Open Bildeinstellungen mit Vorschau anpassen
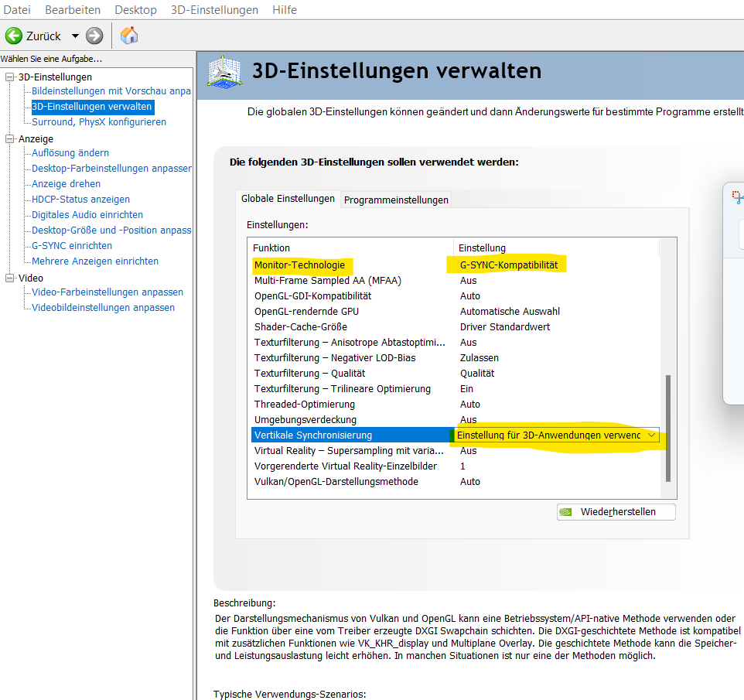Screen dimensions: 744x700 coord(111,91)
